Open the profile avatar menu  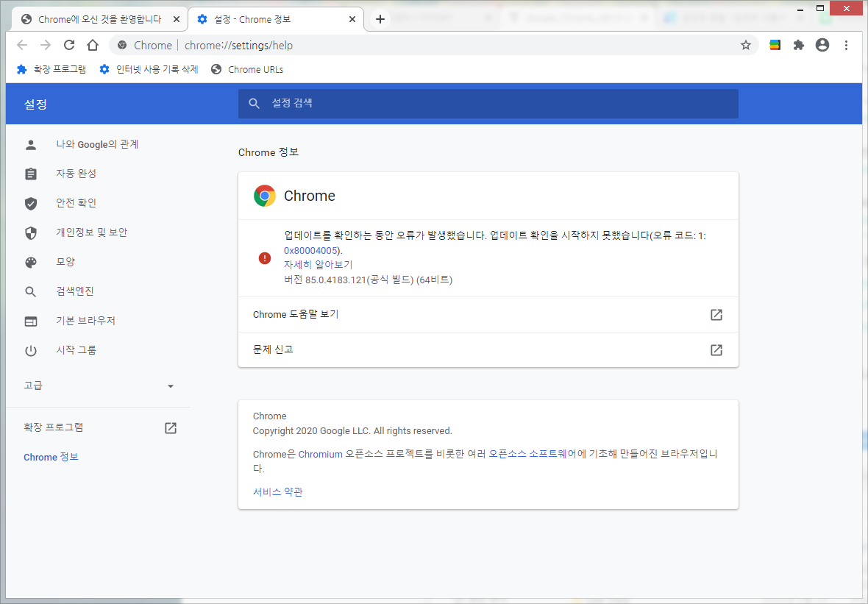822,46
